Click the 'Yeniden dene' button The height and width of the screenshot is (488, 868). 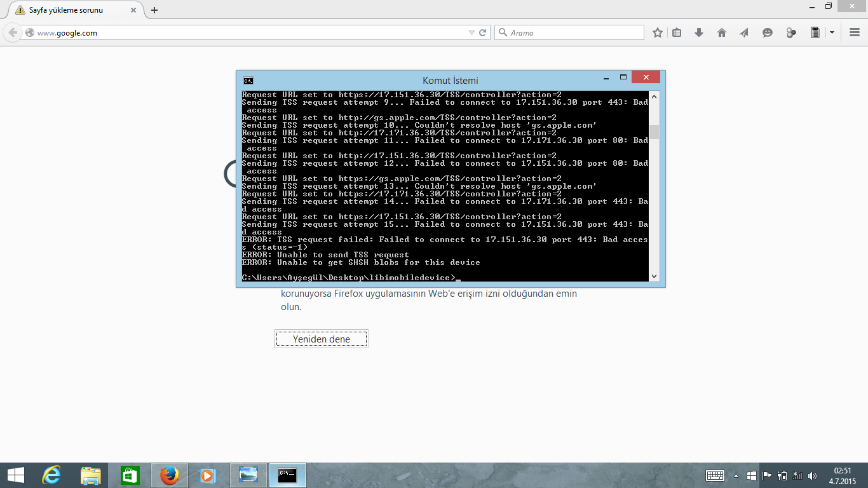pos(322,339)
